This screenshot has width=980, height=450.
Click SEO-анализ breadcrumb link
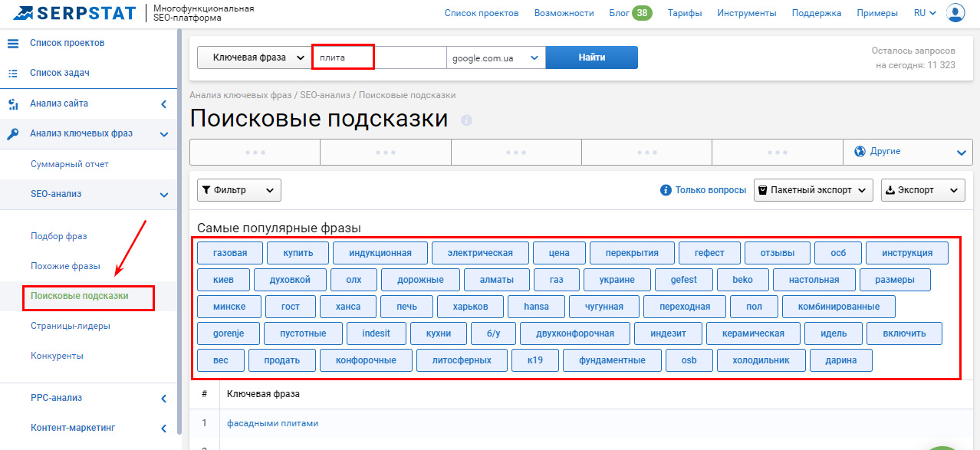[325, 95]
